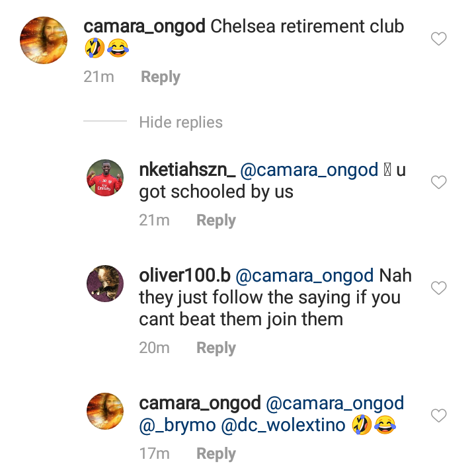The height and width of the screenshot is (476, 476).
Task: Open the @_brymo mention link
Action: point(177,426)
